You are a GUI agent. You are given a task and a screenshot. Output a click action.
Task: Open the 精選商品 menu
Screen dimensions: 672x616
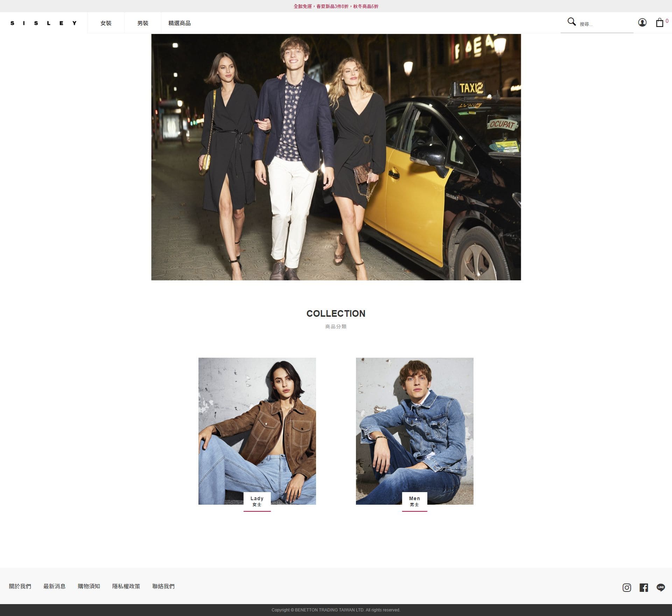[x=179, y=23]
